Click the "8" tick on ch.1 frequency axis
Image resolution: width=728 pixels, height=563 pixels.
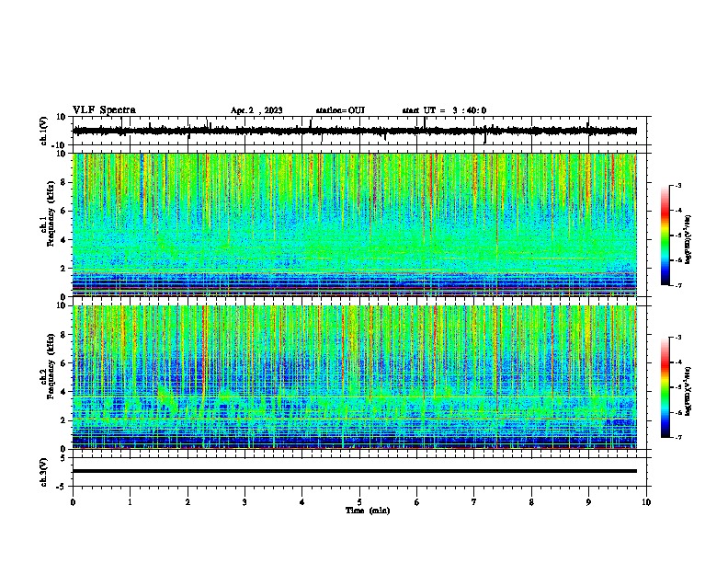(x=63, y=182)
